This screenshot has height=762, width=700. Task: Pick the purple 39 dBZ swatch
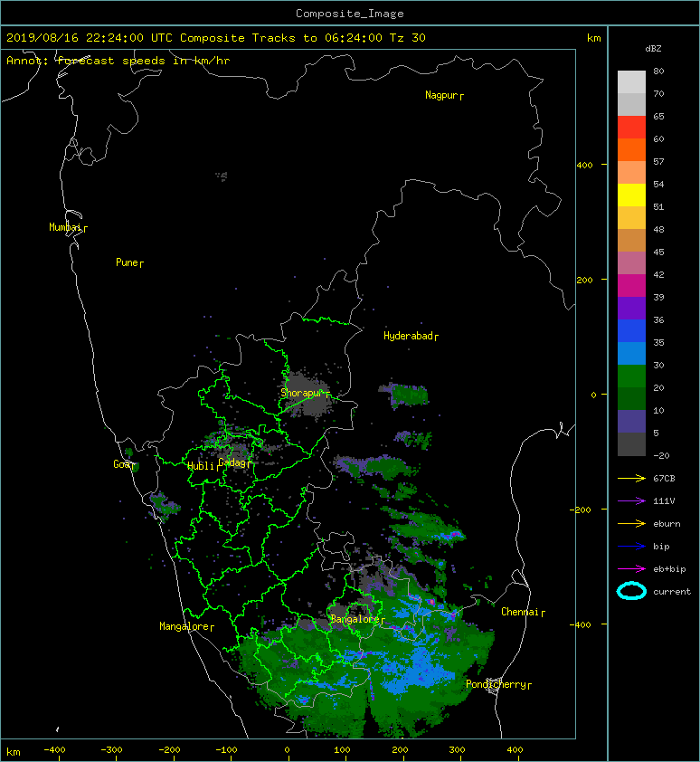pos(631,308)
